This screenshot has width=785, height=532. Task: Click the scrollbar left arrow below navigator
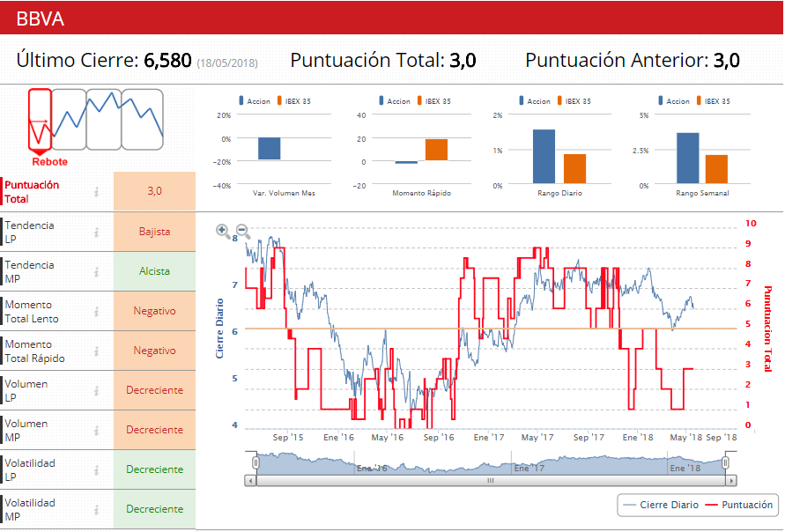pyautogui.click(x=250, y=480)
